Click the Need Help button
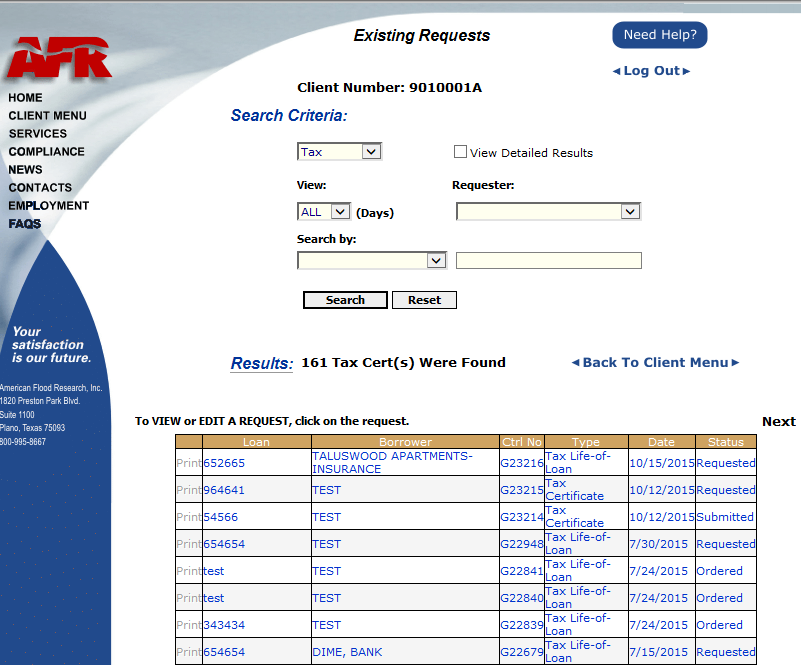 click(x=658, y=34)
